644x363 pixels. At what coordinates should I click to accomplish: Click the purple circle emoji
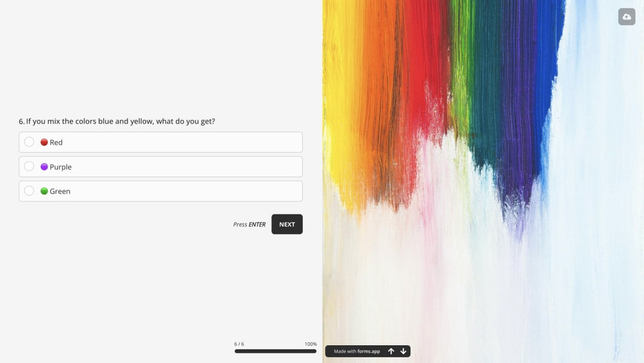44,167
